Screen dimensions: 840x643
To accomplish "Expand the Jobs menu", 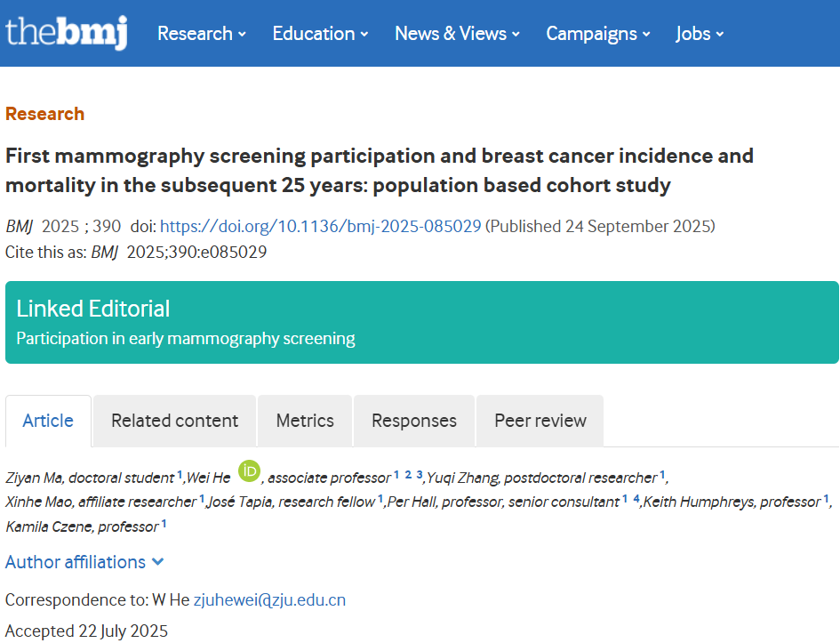I will (x=700, y=34).
